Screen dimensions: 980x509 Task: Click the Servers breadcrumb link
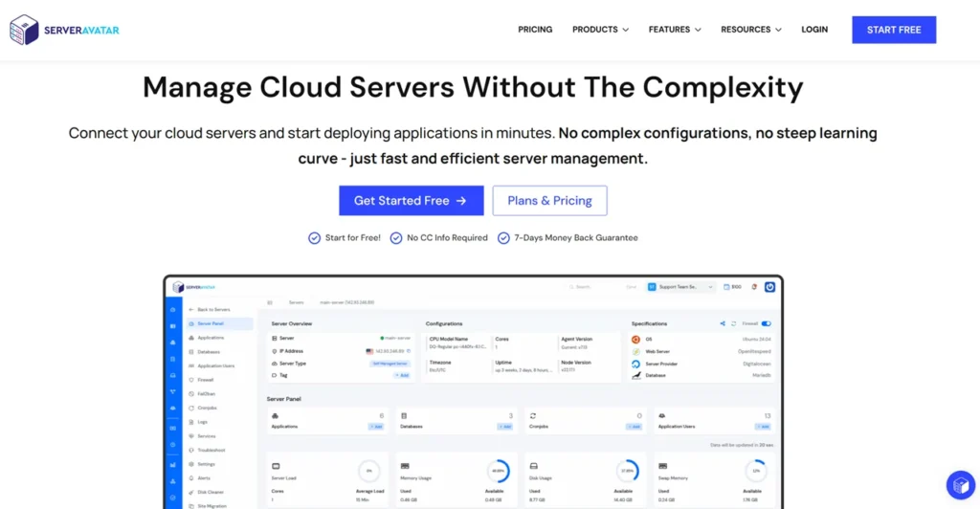coord(297,302)
